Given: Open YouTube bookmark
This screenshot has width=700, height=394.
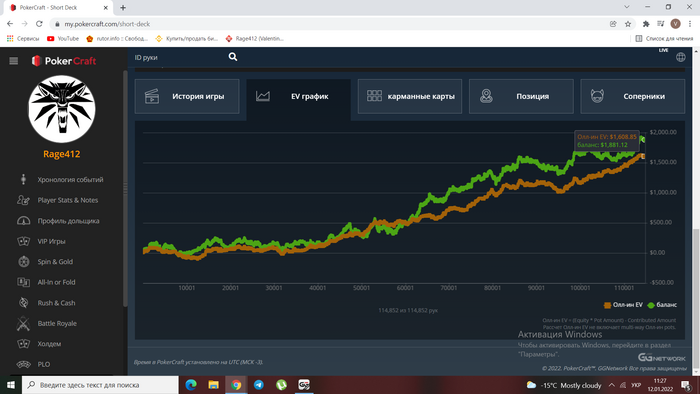Looking at the screenshot, I should click(x=63, y=39).
